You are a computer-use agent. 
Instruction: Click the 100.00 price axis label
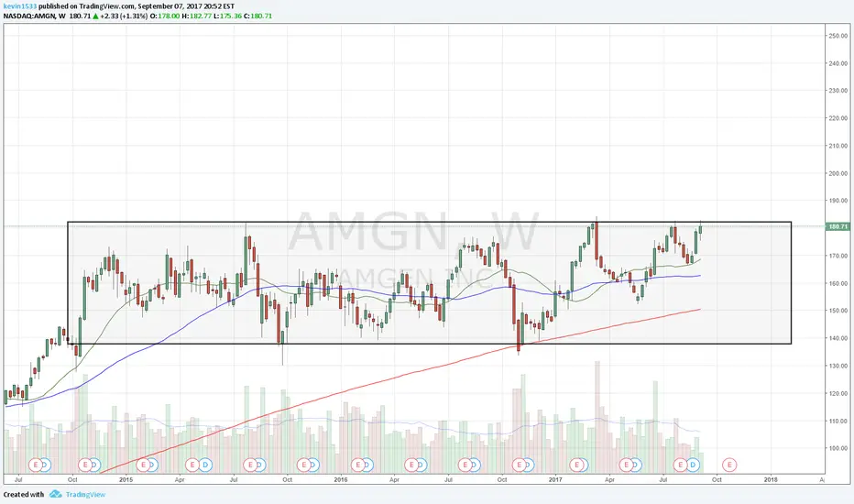tap(838, 448)
